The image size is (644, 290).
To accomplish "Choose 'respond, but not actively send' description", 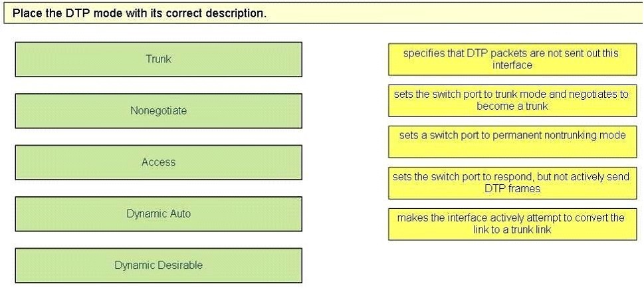I will 512,183.
